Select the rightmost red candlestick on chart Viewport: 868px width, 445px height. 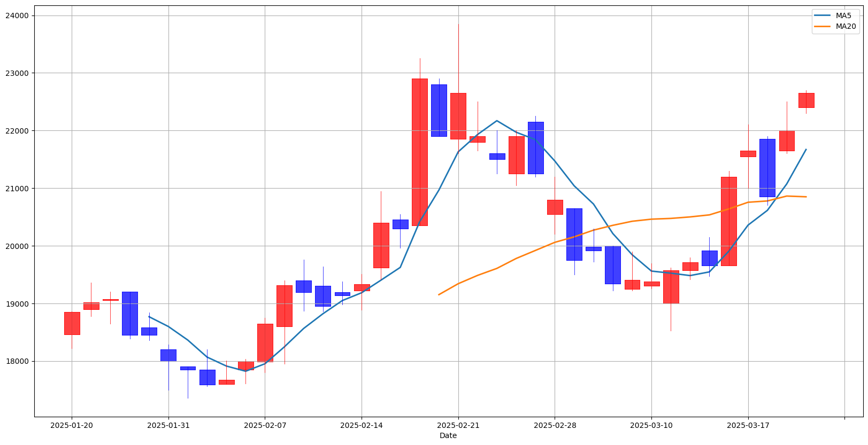tap(806, 100)
